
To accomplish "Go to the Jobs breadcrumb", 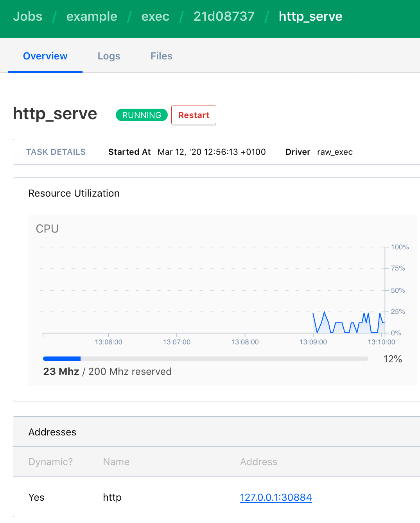I will coord(27,16).
